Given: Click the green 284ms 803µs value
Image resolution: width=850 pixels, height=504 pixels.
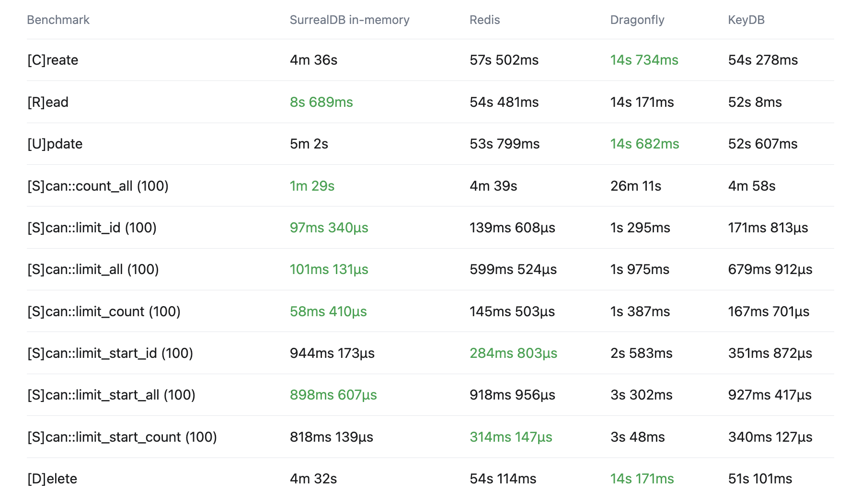Looking at the screenshot, I should coord(513,353).
